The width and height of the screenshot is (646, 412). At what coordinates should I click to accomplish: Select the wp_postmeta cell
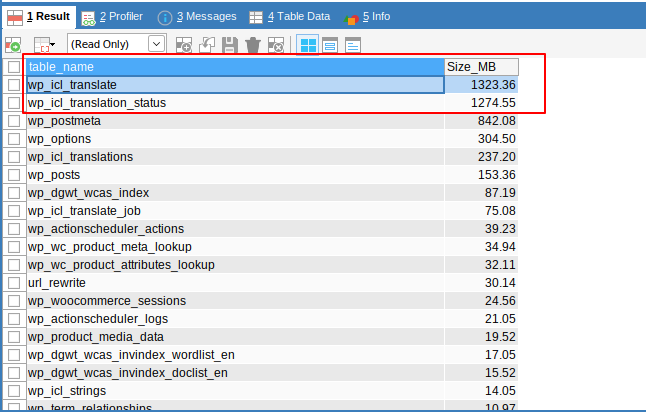tap(235, 121)
